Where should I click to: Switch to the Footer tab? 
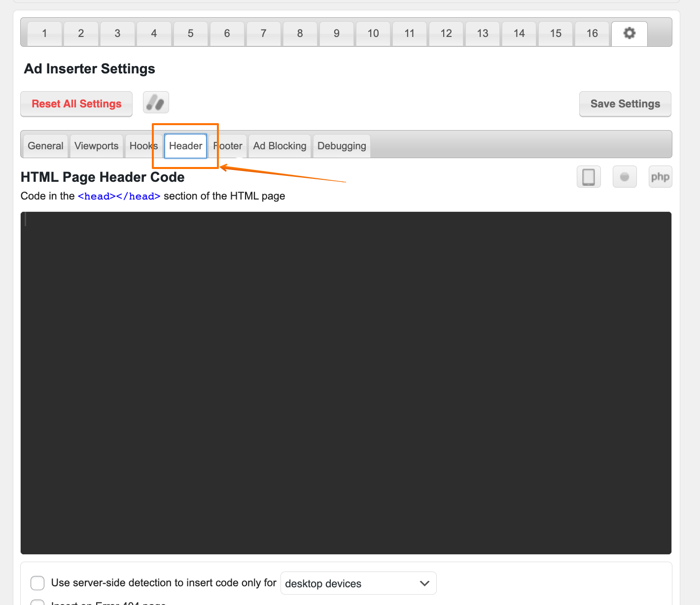point(228,146)
